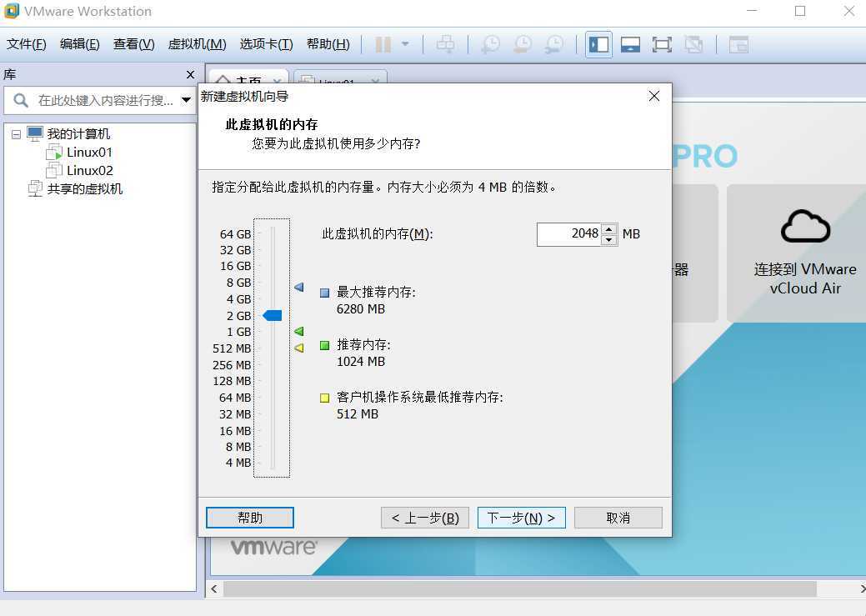Click the console view toolbar icon
866x616 pixels.
coord(738,44)
